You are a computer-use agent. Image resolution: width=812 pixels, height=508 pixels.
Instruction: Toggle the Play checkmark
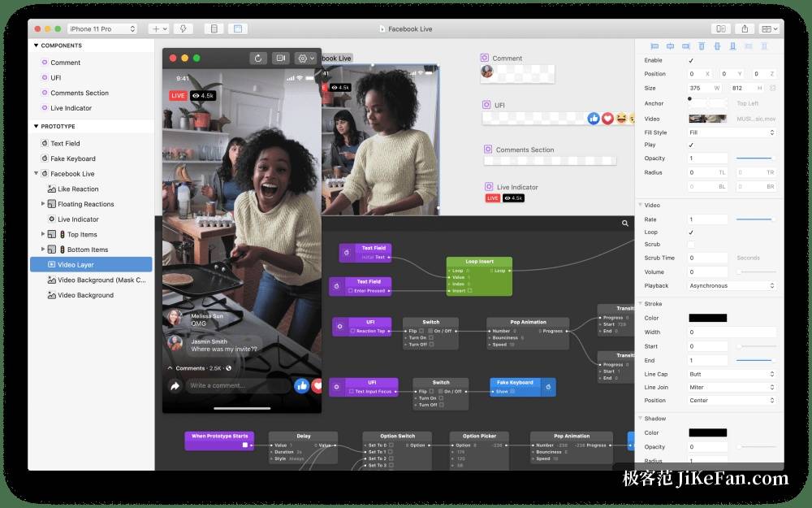[691, 145]
